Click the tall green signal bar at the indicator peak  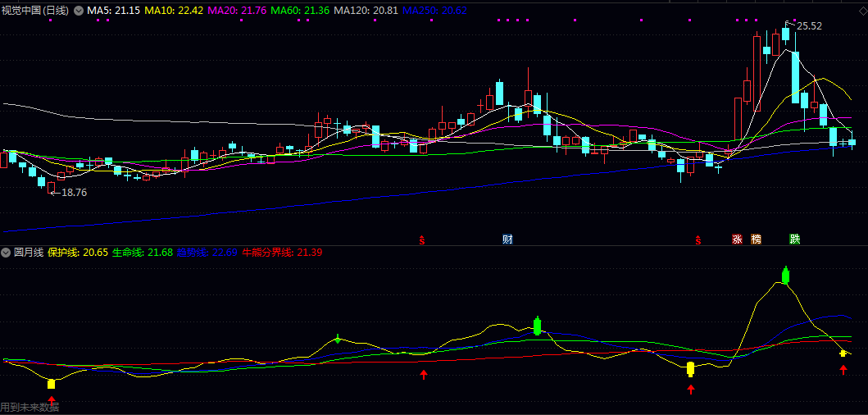tap(785, 275)
